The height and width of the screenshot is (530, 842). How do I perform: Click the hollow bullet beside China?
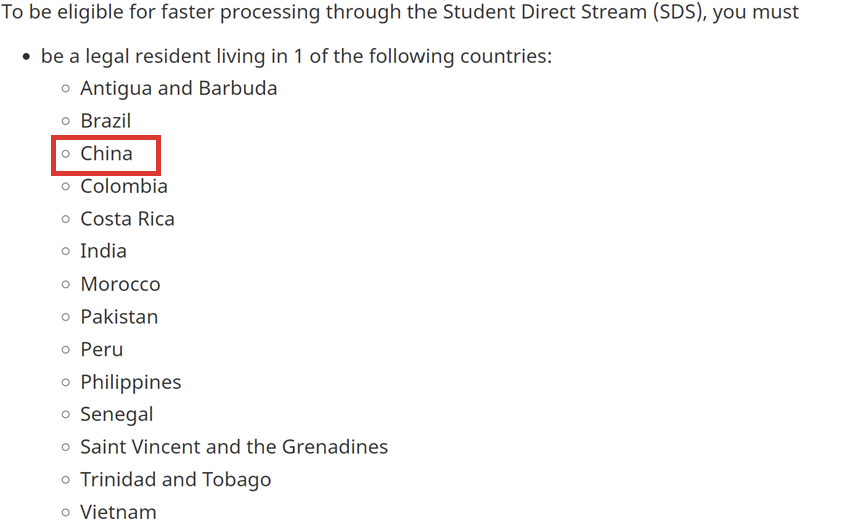tap(66, 154)
